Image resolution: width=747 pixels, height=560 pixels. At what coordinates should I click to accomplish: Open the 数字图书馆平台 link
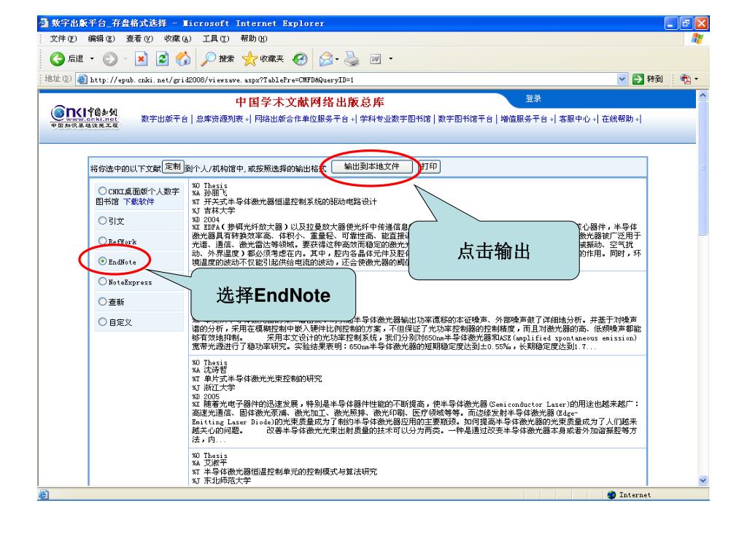[x=465, y=119]
